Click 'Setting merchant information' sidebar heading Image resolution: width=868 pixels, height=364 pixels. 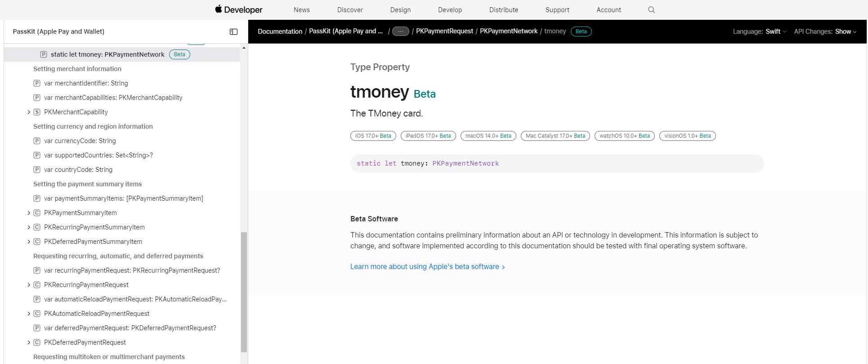[x=77, y=69]
